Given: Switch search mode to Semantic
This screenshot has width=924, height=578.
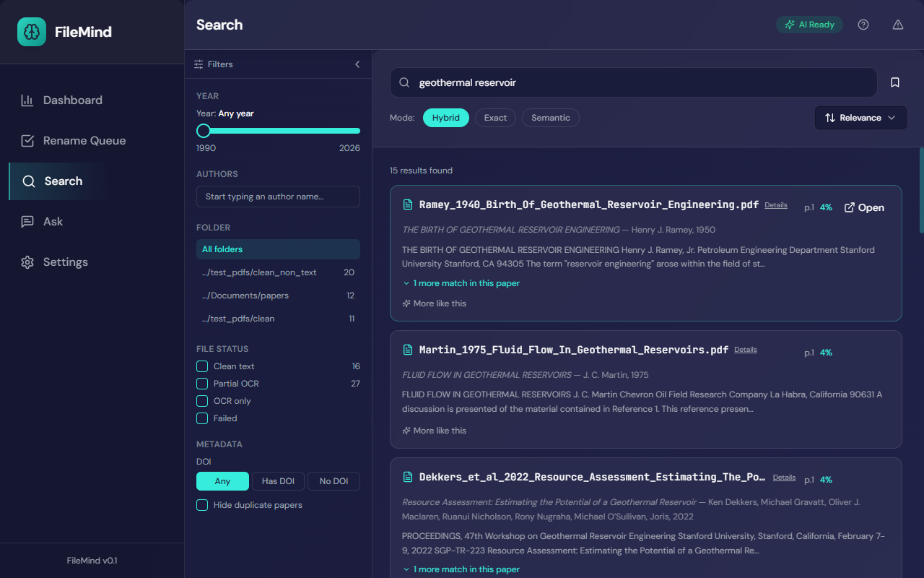Looking at the screenshot, I should 550,117.
